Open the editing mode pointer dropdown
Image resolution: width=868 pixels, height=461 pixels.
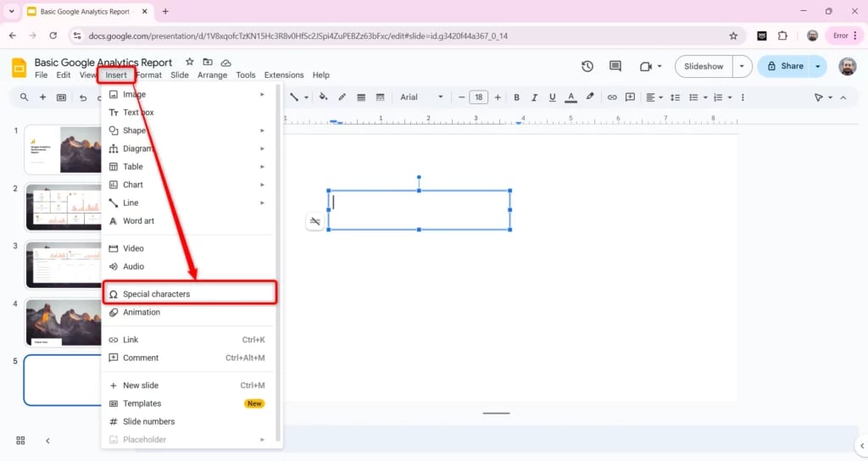[x=823, y=97]
